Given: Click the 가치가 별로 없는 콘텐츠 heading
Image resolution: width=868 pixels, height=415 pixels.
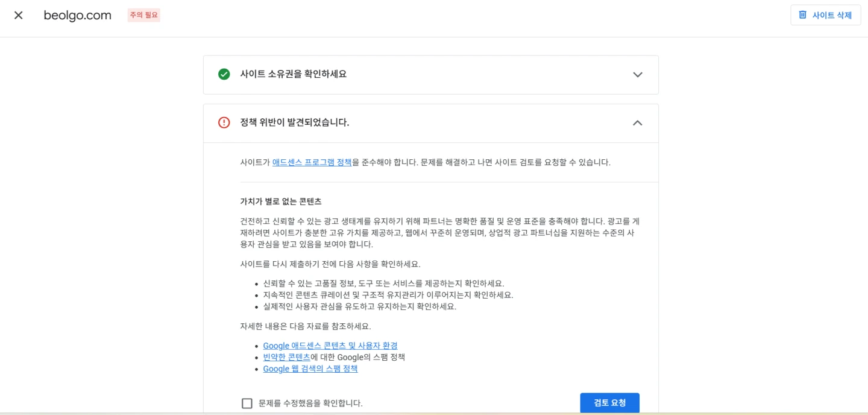Looking at the screenshot, I should (281, 201).
